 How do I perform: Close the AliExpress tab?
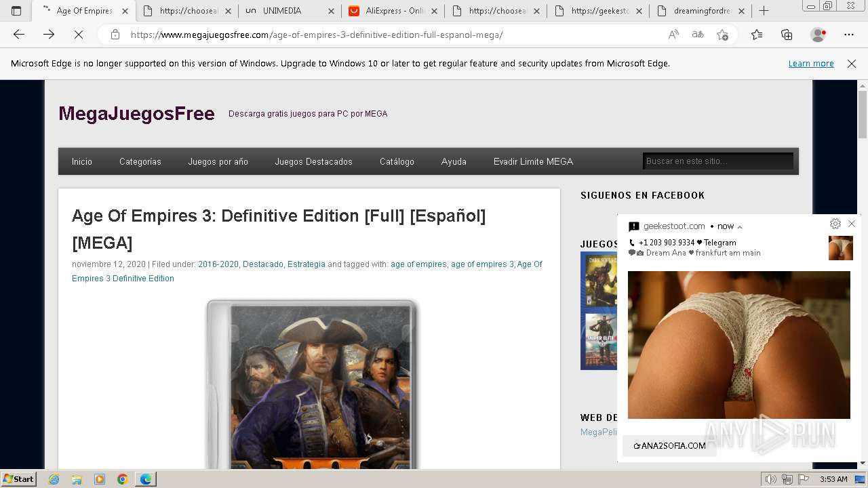(433, 11)
